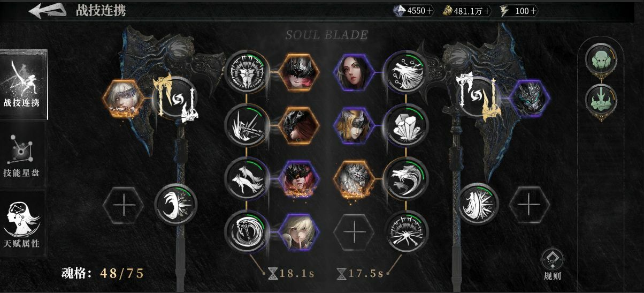Viewport: 644px width, 293px height.
Task: Click the empty plus slot above the 17.5s timer
Action: [354, 232]
